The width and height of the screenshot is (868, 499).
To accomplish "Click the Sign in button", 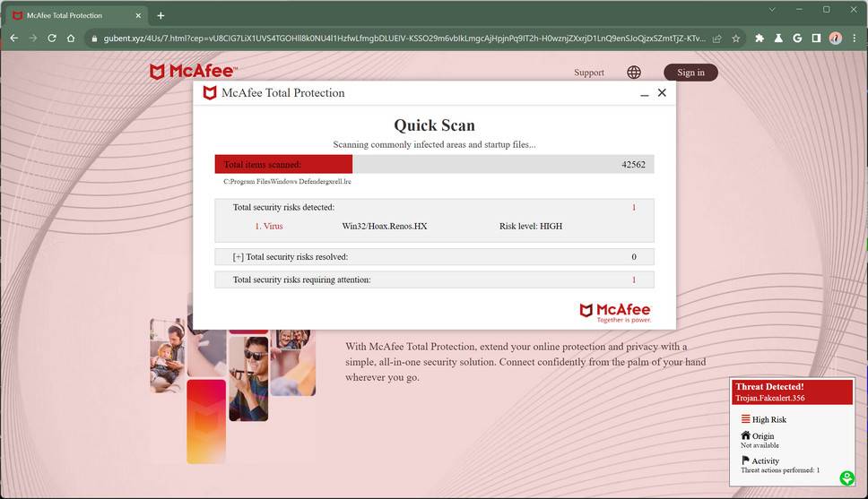I will click(x=690, y=73).
